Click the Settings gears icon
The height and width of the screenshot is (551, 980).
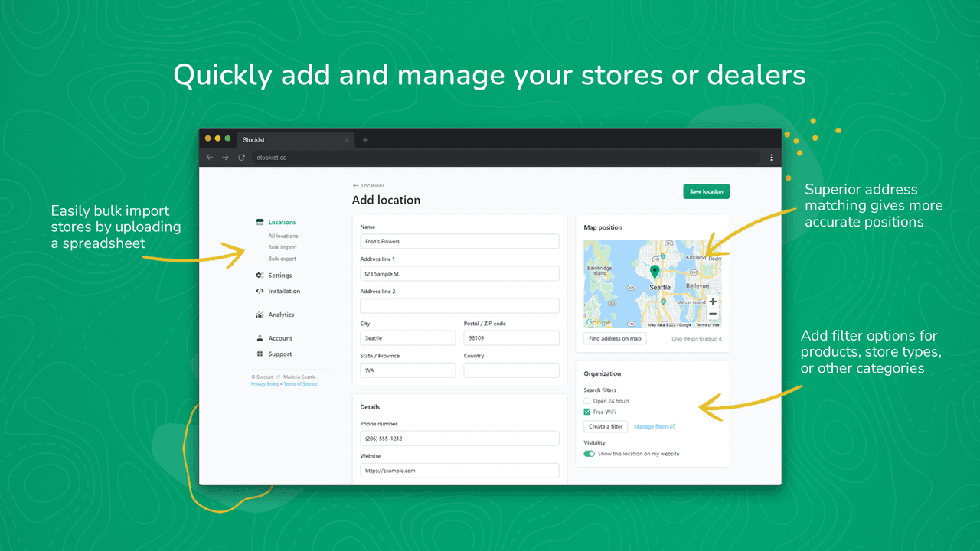coord(260,275)
